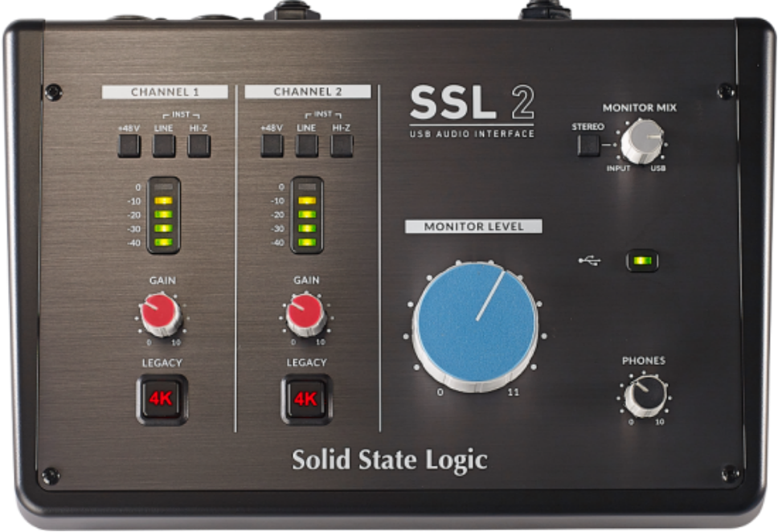This screenshot has height=532, width=778.
Task: Click the MONITOR MIX grey knob
Action: point(642,141)
